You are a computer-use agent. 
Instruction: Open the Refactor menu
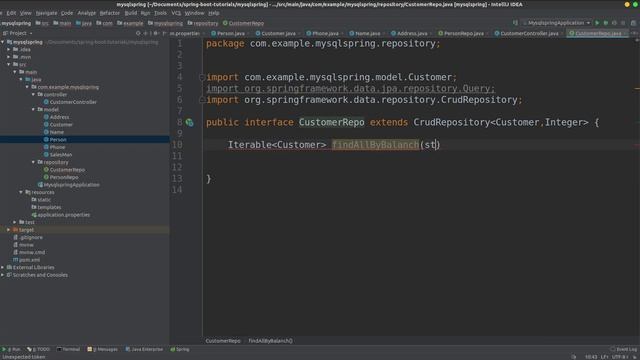pyautogui.click(x=110, y=13)
